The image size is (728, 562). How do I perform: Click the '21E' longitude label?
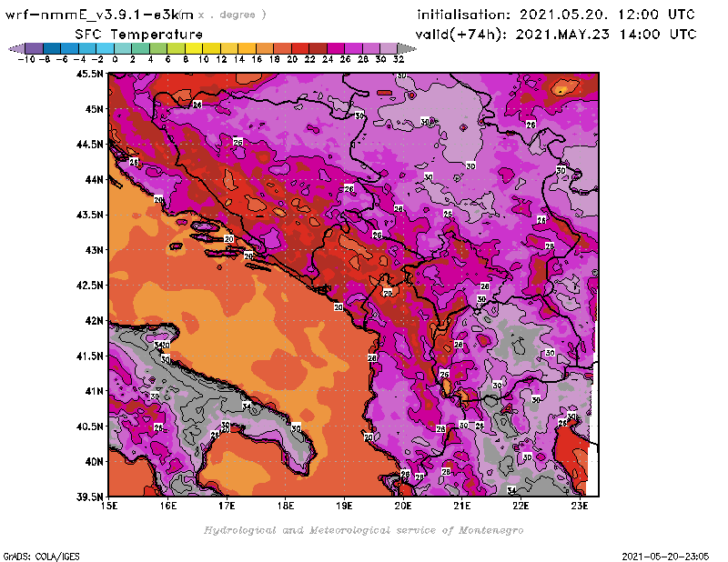[462, 506]
